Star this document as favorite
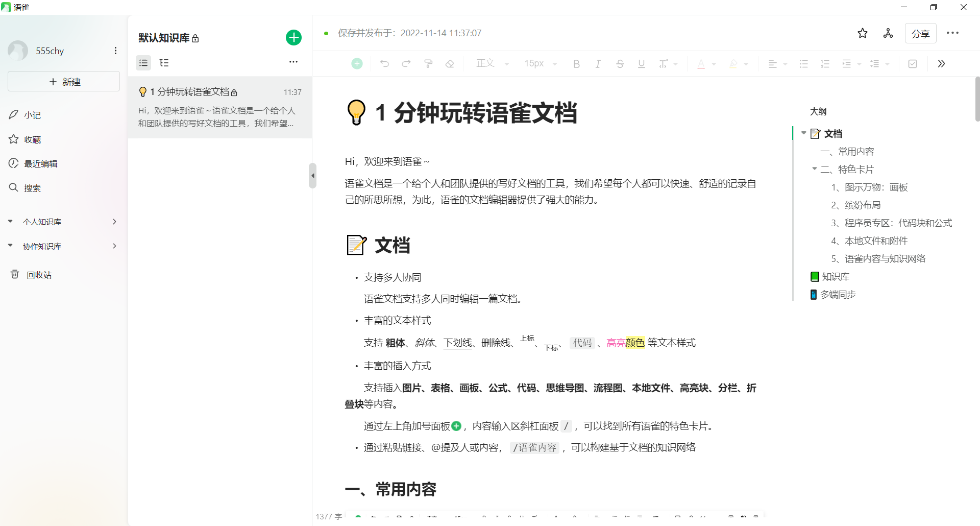This screenshot has width=980, height=526. coord(863,33)
